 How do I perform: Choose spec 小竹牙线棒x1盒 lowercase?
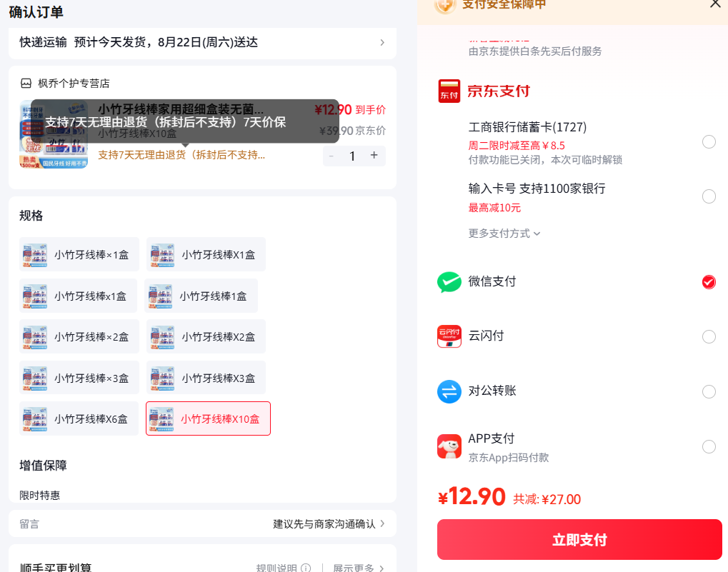pyautogui.click(x=78, y=296)
